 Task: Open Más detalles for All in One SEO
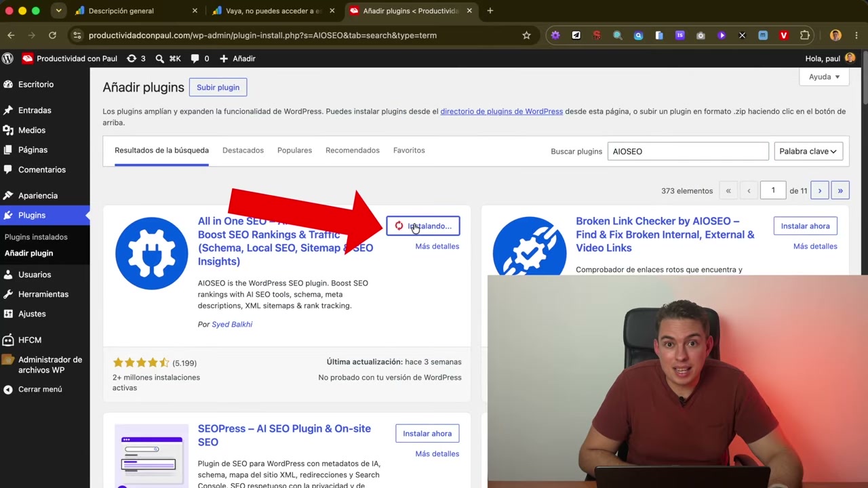click(x=437, y=246)
